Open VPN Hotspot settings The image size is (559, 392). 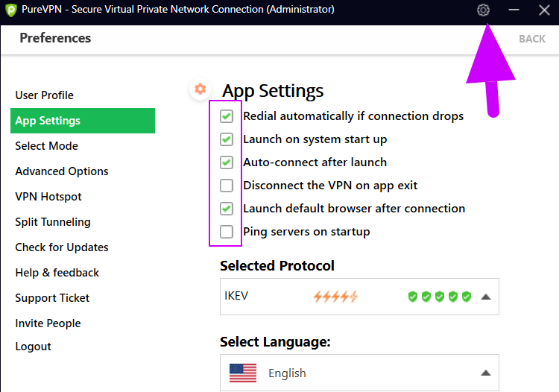(48, 197)
